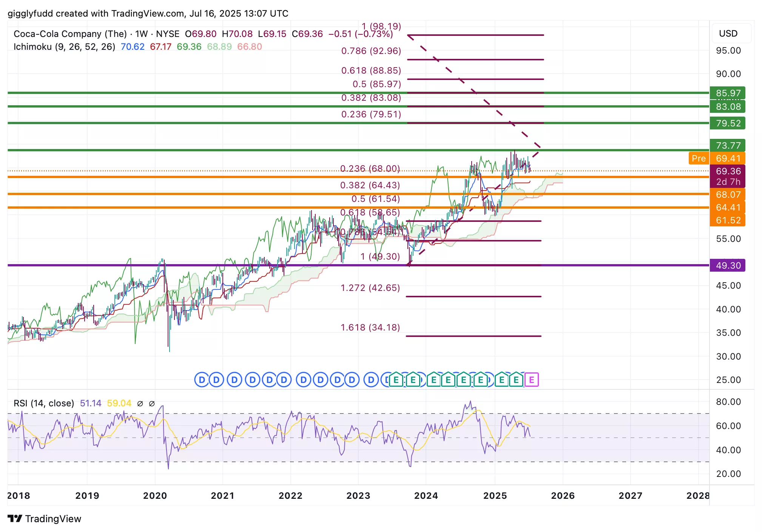Screen dimensions: 762x532
Task: Click the Fibonacci 0.236 (79.51) label
Action: point(371,114)
